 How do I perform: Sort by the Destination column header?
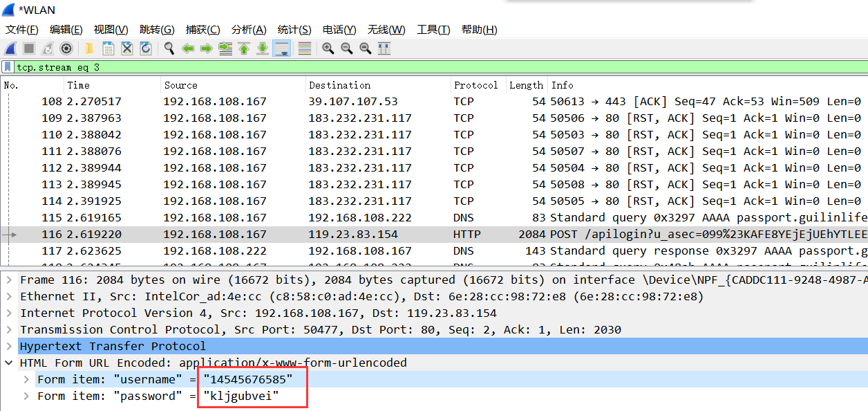pos(378,85)
